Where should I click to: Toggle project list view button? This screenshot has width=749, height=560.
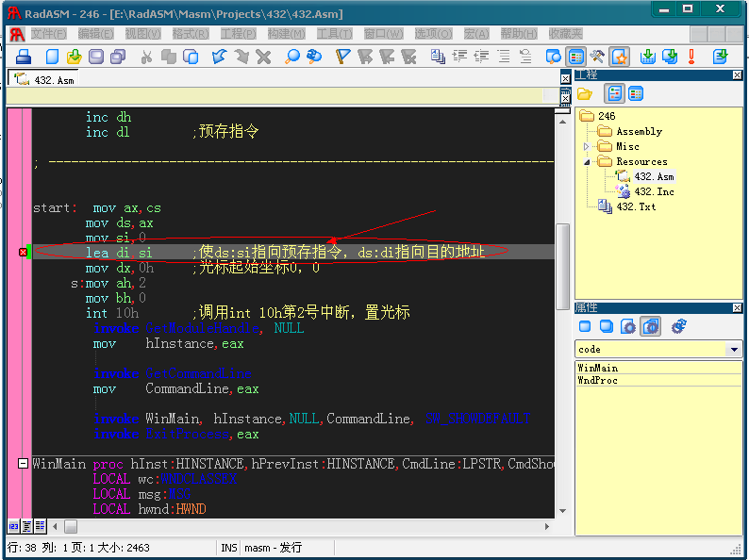coord(636,93)
